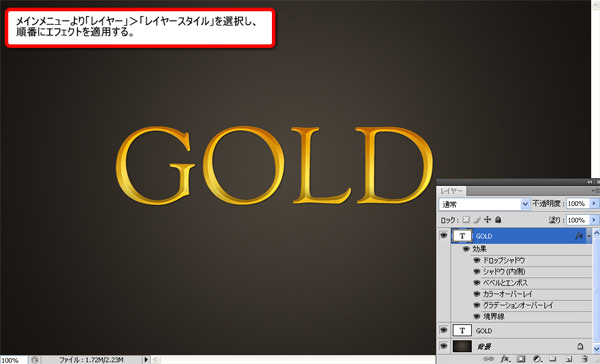Click the lock position move icon
Image resolution: width=600 pixels, height=364 pixels.
[x=487, y=220]
